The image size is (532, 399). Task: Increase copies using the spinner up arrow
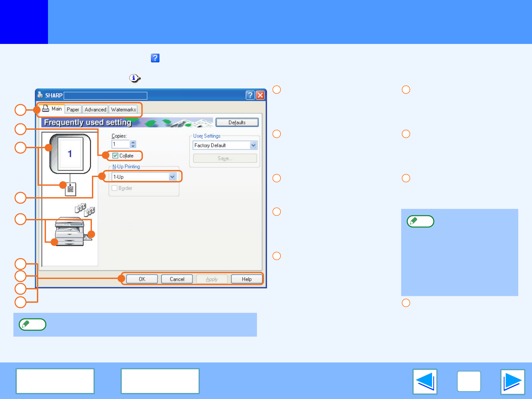pyautogui.click(x=133, y=142)
